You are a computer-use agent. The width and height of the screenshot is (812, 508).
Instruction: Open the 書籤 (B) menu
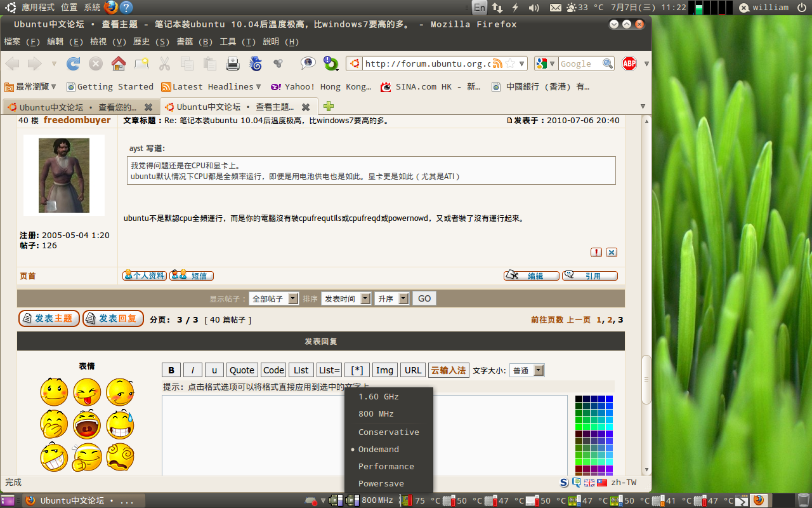point(194,41)
